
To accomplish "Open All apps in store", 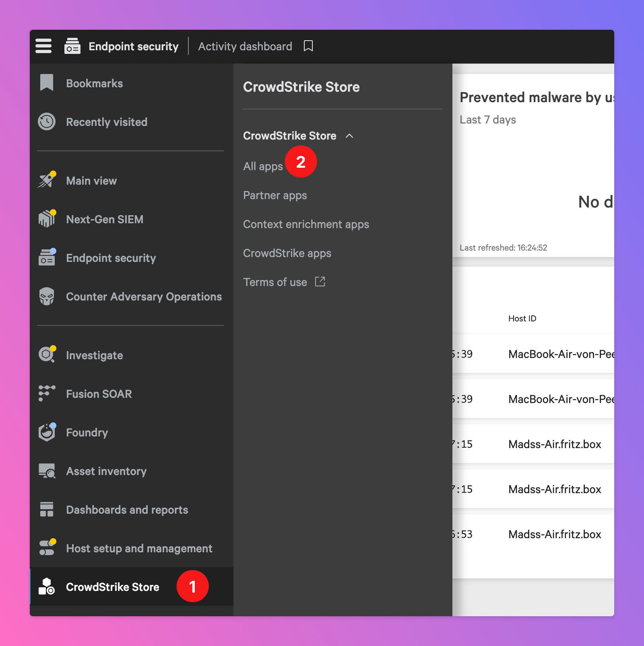I will (x=263, y=166).
